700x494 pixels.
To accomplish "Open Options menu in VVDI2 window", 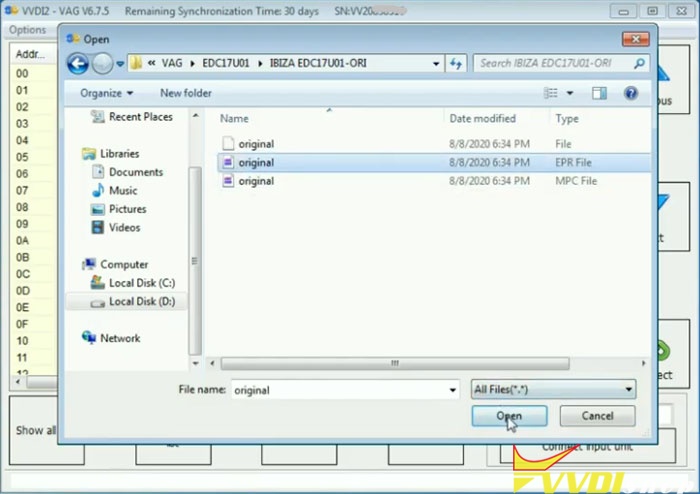I will [x=27, y=30].
